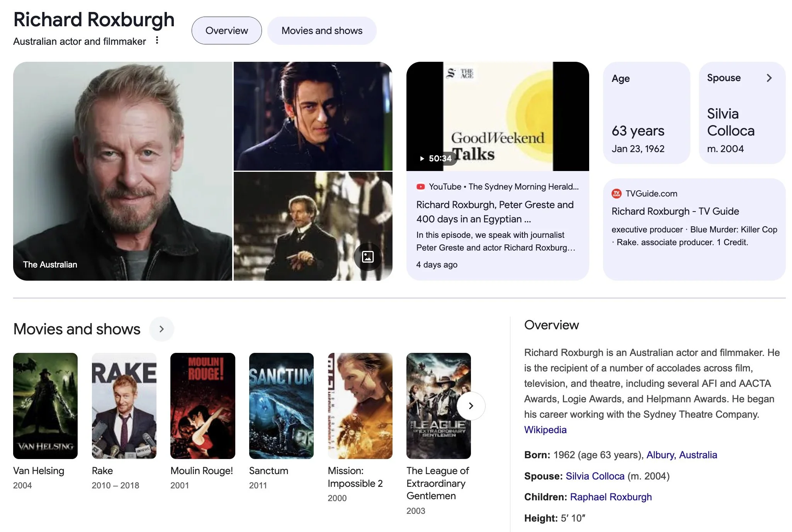Screen dimensions: 792x532
Task: Click the image gallery icon on photo
Action: coord(367,257)
